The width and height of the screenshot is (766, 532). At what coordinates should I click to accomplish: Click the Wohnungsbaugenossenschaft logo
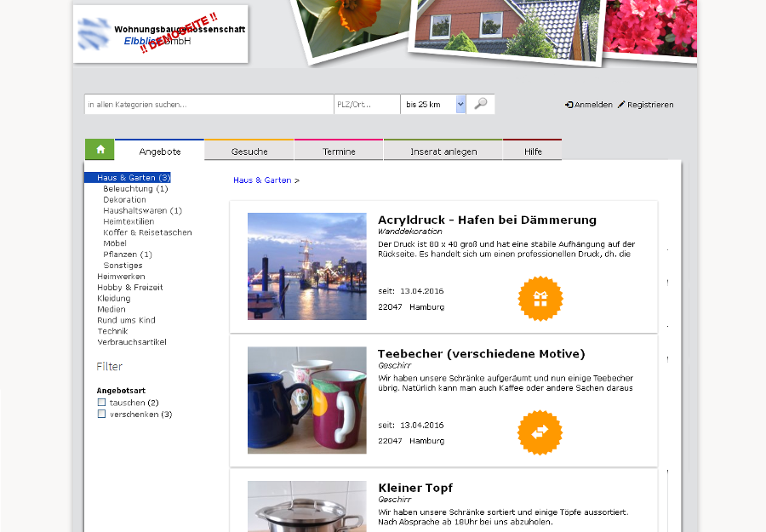[161, 34]
